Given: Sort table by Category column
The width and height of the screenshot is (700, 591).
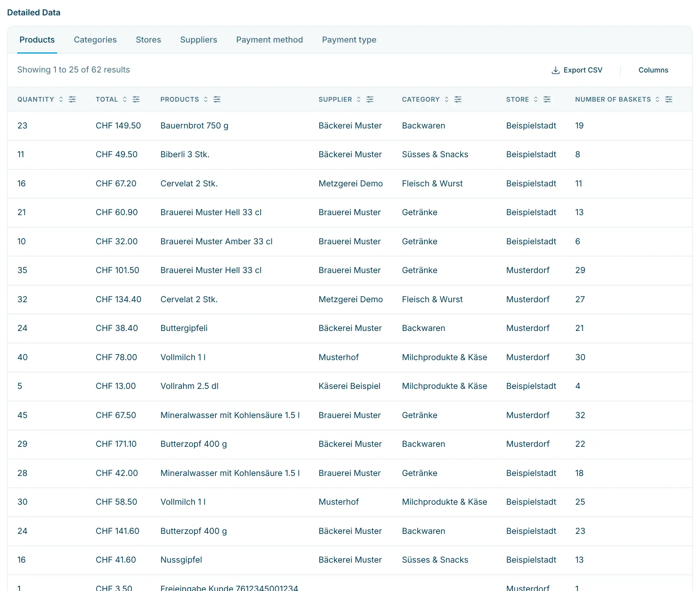Looking at the screenshot, I should [x=446, y=99].
